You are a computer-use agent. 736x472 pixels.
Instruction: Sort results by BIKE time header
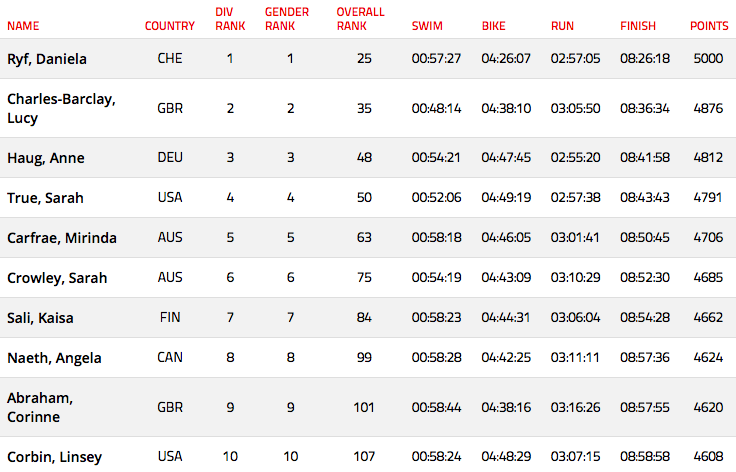(x=493, y=26)
